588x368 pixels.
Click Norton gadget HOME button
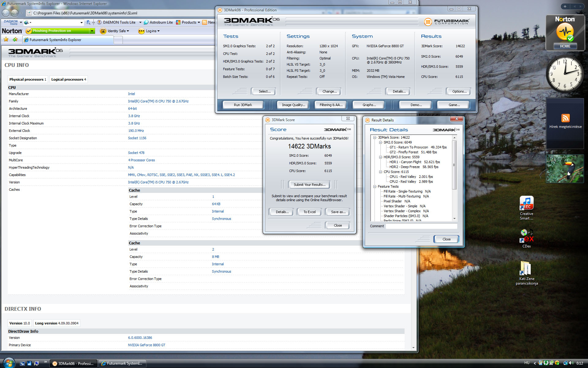pyautogui.click(x=565, y=46)
